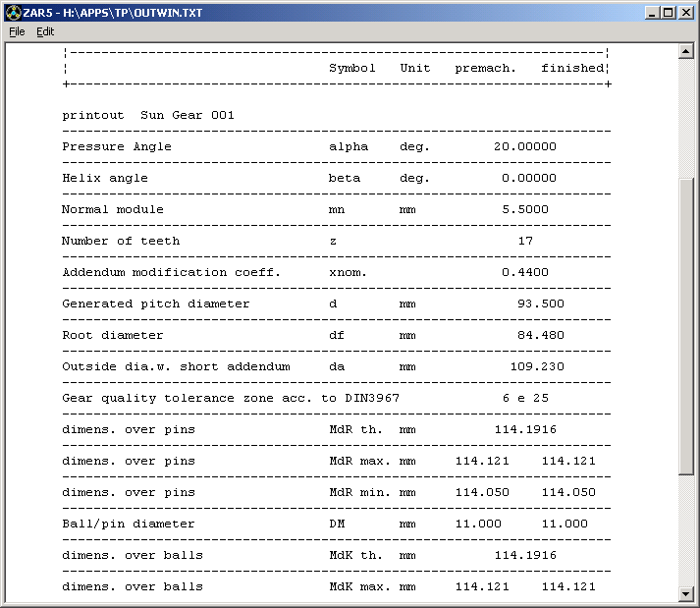Viewport: 700px width, 608px height.
Task: Minimize the ZAR5 output window
Action: point(653,13)
